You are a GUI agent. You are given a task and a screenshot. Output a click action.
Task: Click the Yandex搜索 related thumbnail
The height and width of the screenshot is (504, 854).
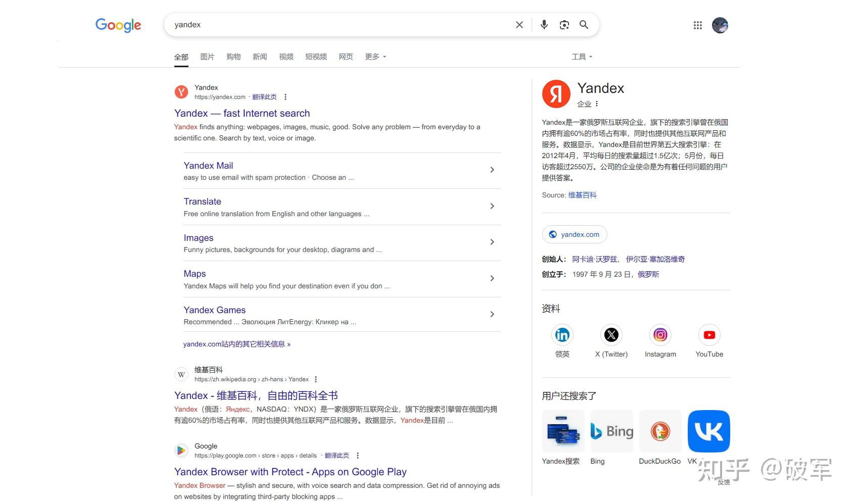pos(563,431)
